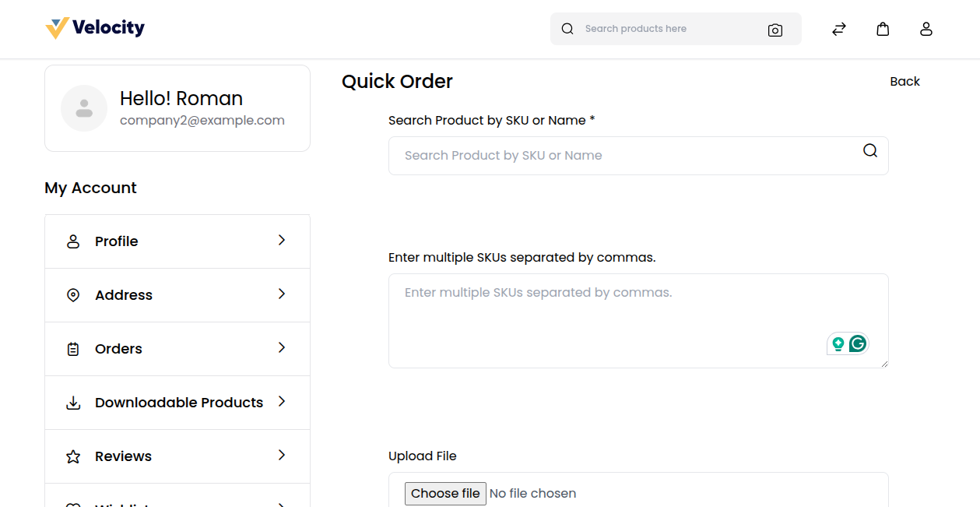Click the Grammarly icon in textarea
Screen dimensions: 980x507
coord(858,343)
